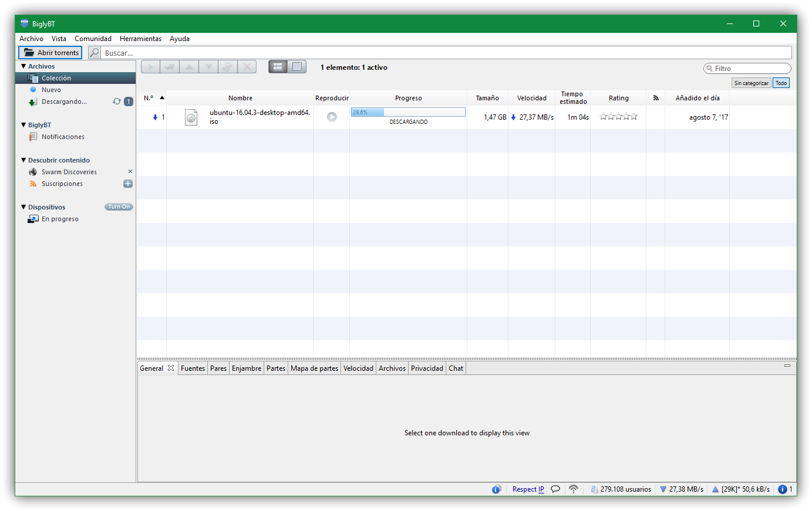Image resolution: width=812 pixels, height=511 pixels.
Task: Click the upload speed 50,6 kB/s status
Action: click(741, 489)
